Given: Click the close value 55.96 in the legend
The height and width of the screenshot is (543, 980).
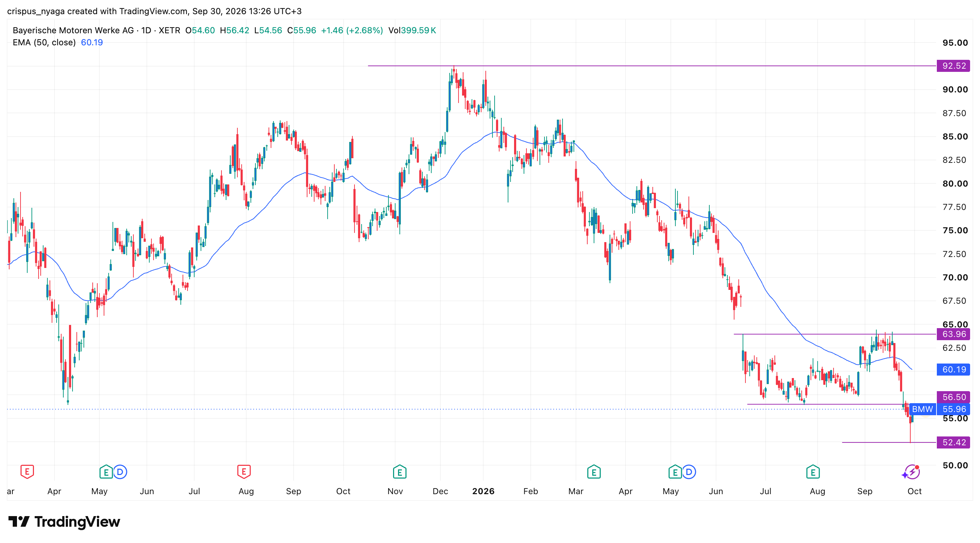Looking at the screenshot, I should (305, 30).
